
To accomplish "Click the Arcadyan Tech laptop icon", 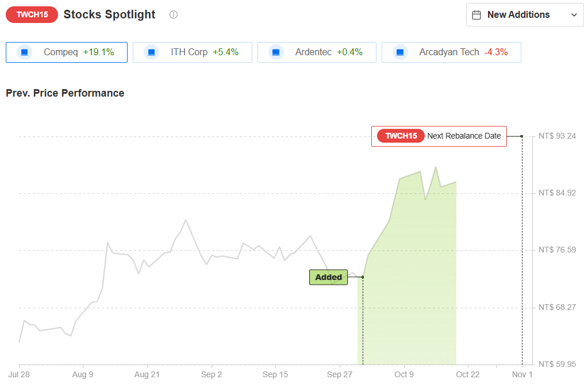I will pos(400,52).
